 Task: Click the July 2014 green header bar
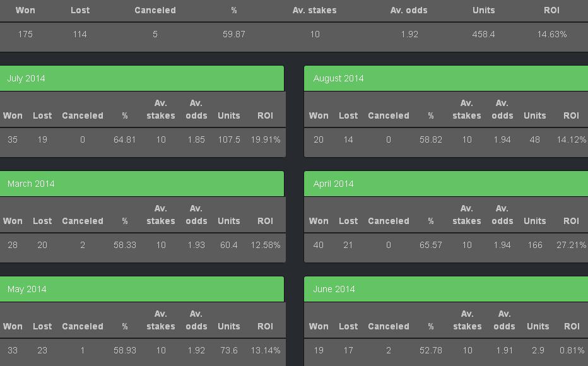pos(142,79)
